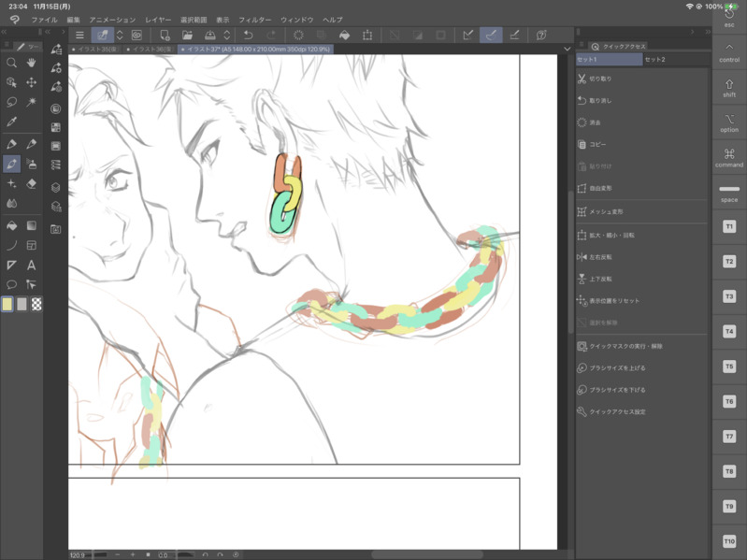The image size is (747, 560).
Task: Toggle the shift modifier key
Action: [729, 88]
